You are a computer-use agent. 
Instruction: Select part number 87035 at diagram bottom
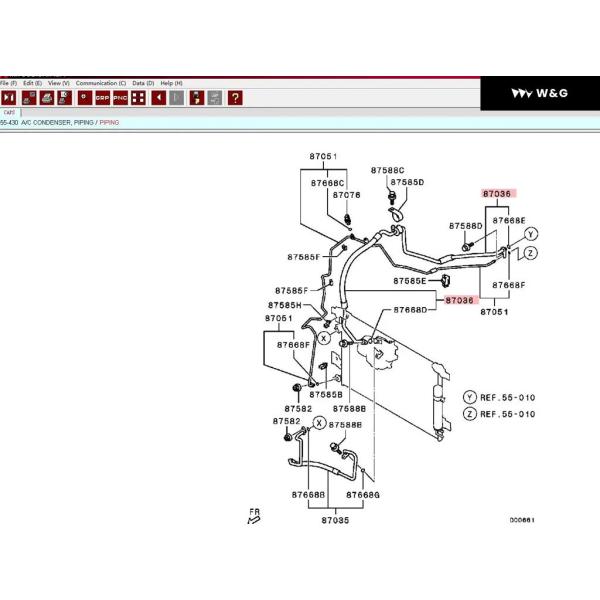tap(335, 521)
